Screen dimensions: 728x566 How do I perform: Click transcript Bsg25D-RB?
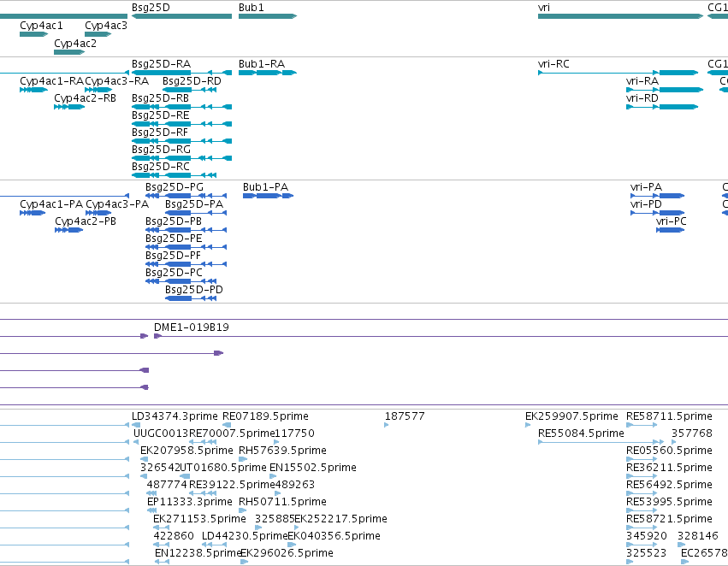coord(181,107)
